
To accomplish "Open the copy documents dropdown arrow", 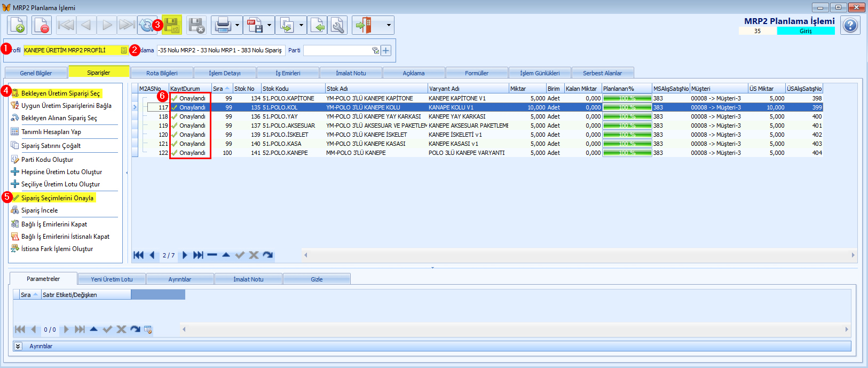I will [301, 25].
